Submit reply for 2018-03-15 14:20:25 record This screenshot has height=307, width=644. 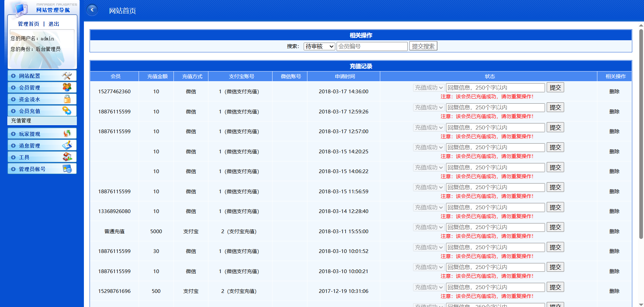coord(555,147)
